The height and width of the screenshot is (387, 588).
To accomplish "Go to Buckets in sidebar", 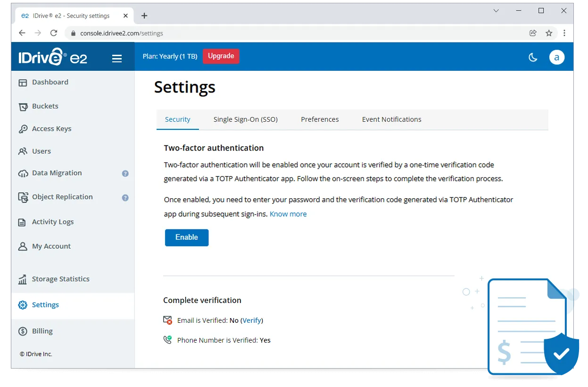I will click(x=45, y=106).
